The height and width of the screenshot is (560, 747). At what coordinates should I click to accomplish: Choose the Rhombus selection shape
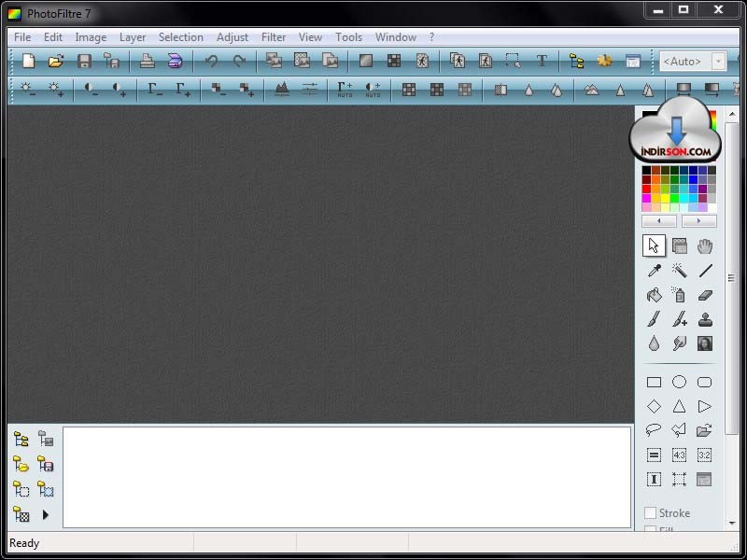[x=655, y=407]
